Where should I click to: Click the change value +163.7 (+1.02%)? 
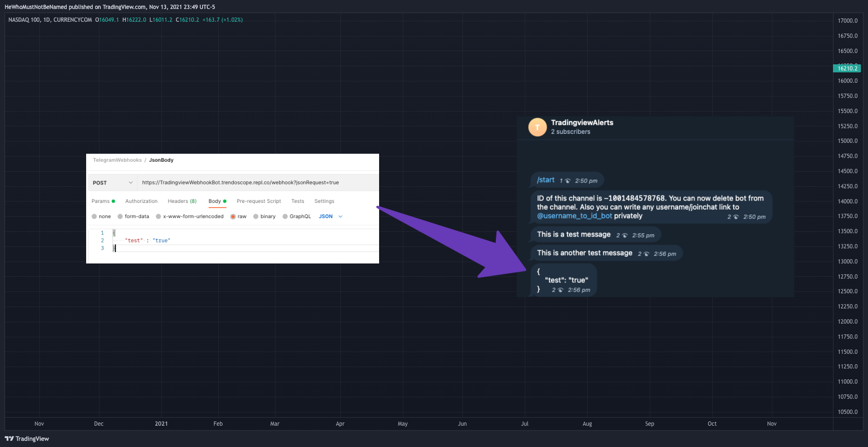click(x=222, y=20)
